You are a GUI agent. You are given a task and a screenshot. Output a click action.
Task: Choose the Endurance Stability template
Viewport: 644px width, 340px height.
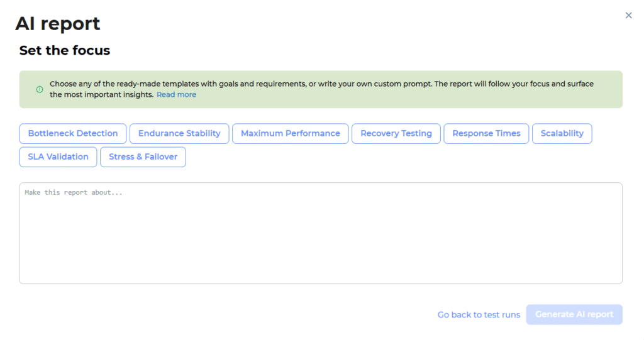pos(179,134)
